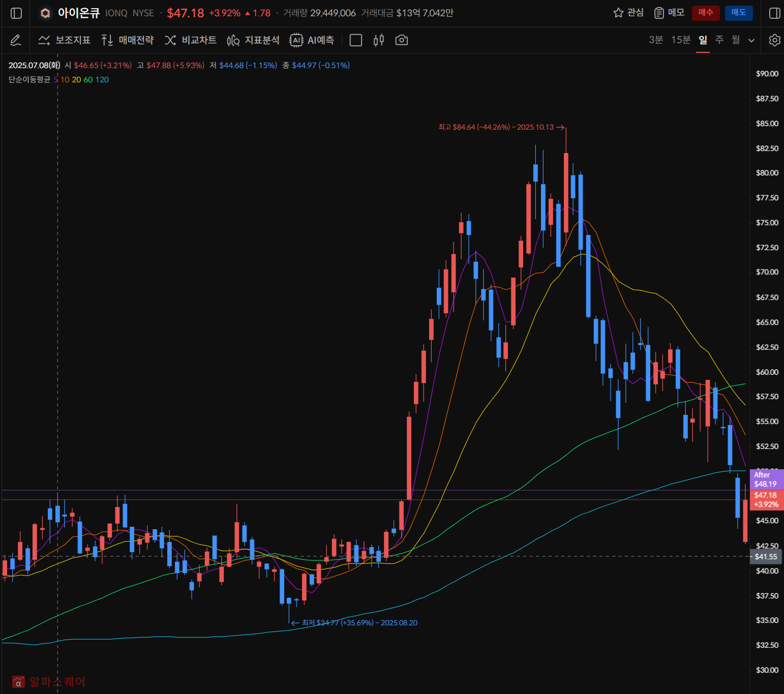Screen dimensions: 784x694
Task: Toggle the right sidebar panel icon
Action: [774, 13]
